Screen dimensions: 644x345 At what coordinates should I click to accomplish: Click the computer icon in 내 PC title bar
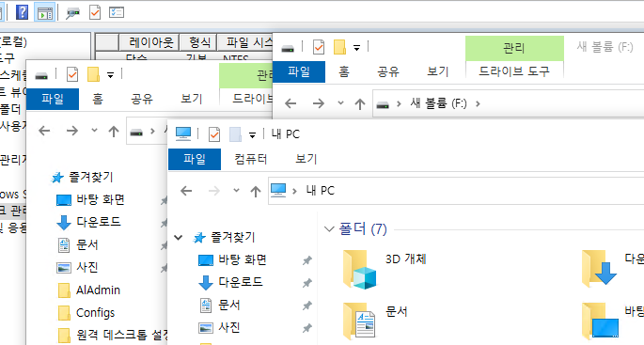coord(183,133)
